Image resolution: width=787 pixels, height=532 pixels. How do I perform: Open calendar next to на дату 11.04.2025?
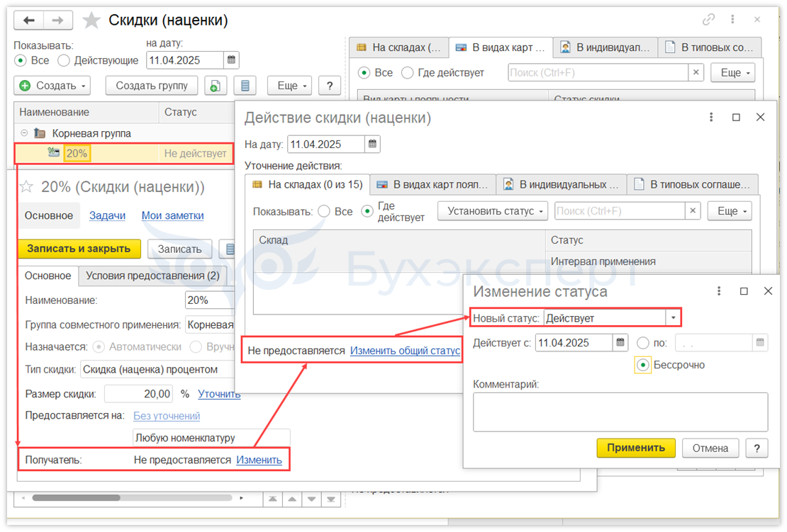point(231,60)
